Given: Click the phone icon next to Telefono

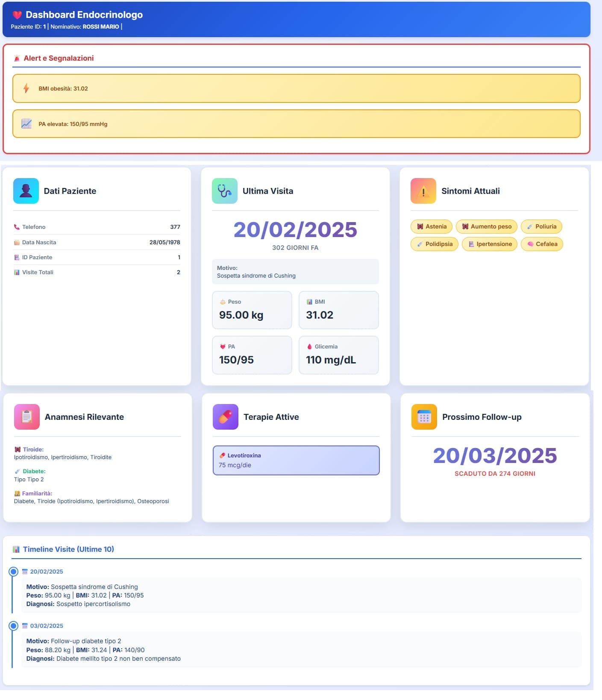Looking at the screenshot, I should click(x=17, y=227).
